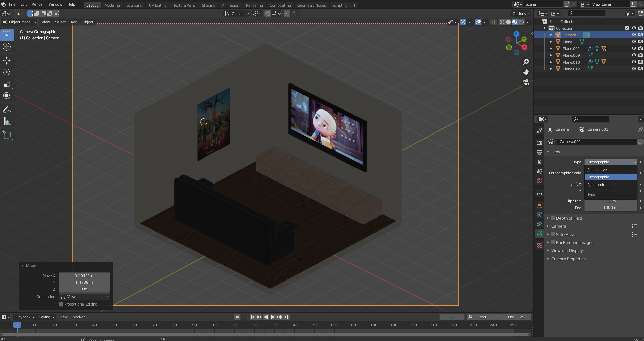Disable rendering of Plane.012 camera icon
This screenshot has width=644, height=341.
click(x=640, y=69)
